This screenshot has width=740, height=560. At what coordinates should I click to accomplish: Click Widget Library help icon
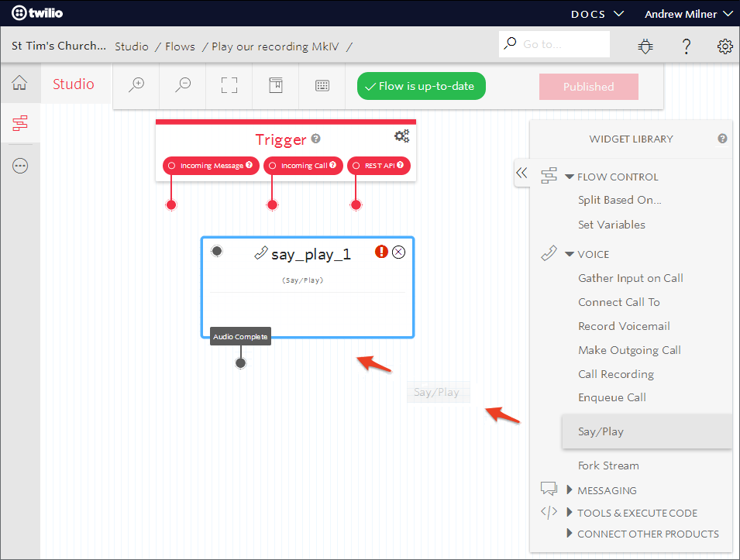722,139
